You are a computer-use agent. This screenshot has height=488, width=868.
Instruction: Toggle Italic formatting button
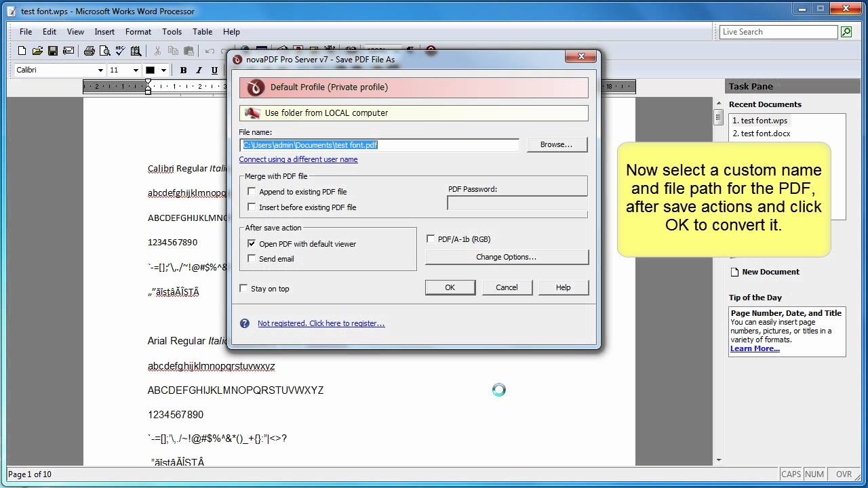coord(199,70)
